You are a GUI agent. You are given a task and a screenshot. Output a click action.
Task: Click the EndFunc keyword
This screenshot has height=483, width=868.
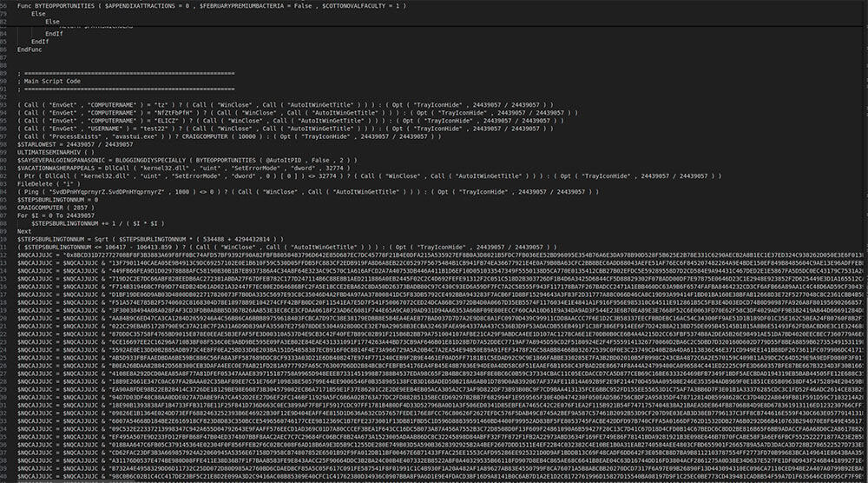coord(30,50)
